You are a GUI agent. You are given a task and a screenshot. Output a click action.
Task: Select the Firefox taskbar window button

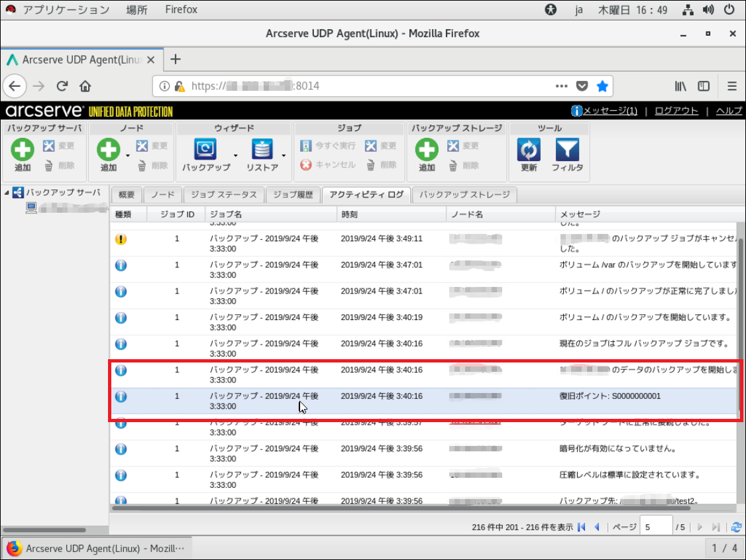click(97, 549)
